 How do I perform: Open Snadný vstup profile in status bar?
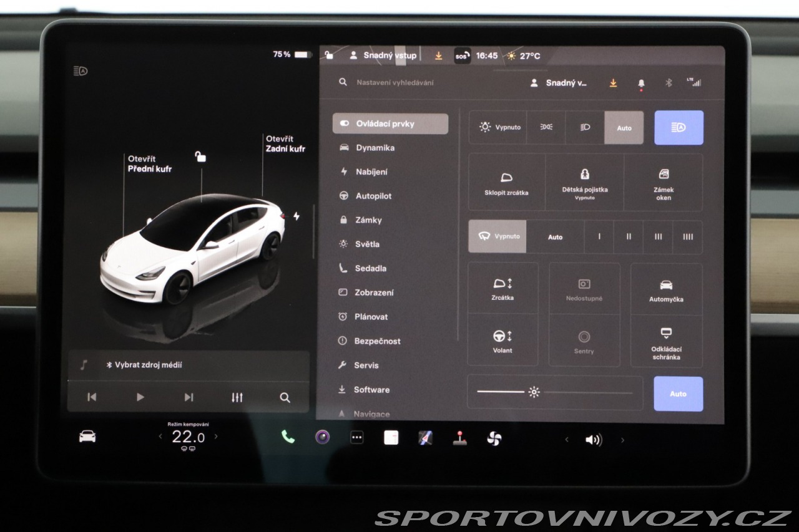point(383,56)
